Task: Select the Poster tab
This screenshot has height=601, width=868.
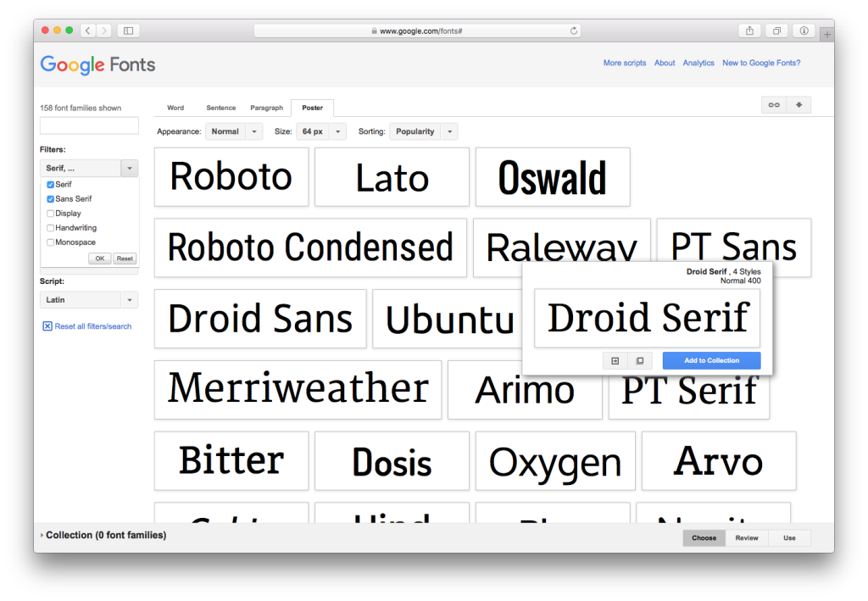Action: [x=312, y=108]
